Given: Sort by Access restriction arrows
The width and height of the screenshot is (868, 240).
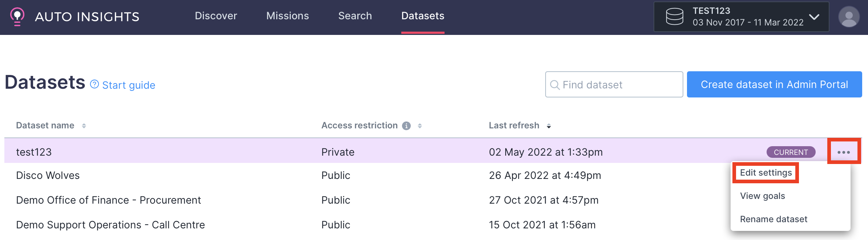Looking at the screenshot, I should [x=420, y=126].
